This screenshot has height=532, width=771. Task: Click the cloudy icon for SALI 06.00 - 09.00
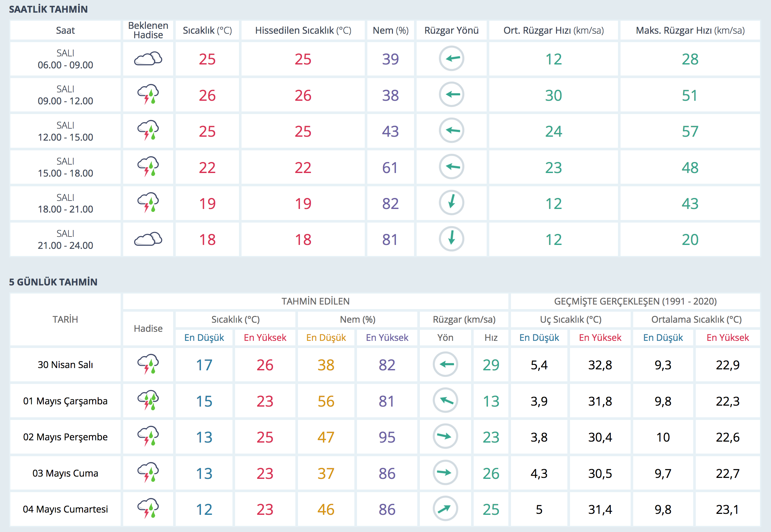click(x=148, y=59)
